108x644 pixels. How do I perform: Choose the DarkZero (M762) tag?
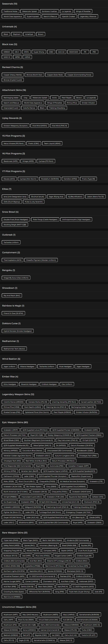point(70,179)
